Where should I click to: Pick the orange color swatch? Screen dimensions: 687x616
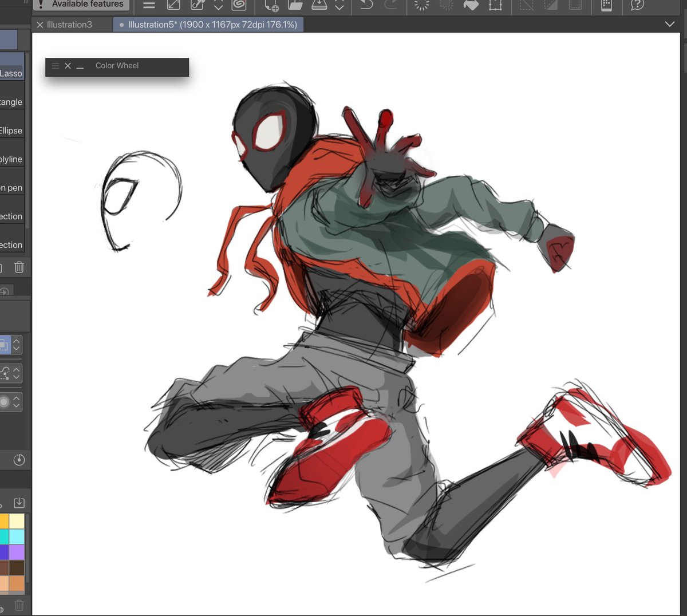point(4,521)
